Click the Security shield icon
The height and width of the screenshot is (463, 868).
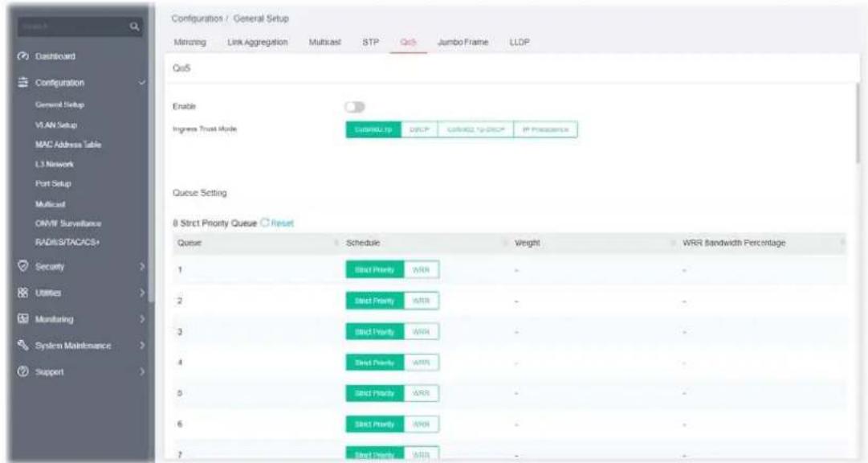point(23,266)
